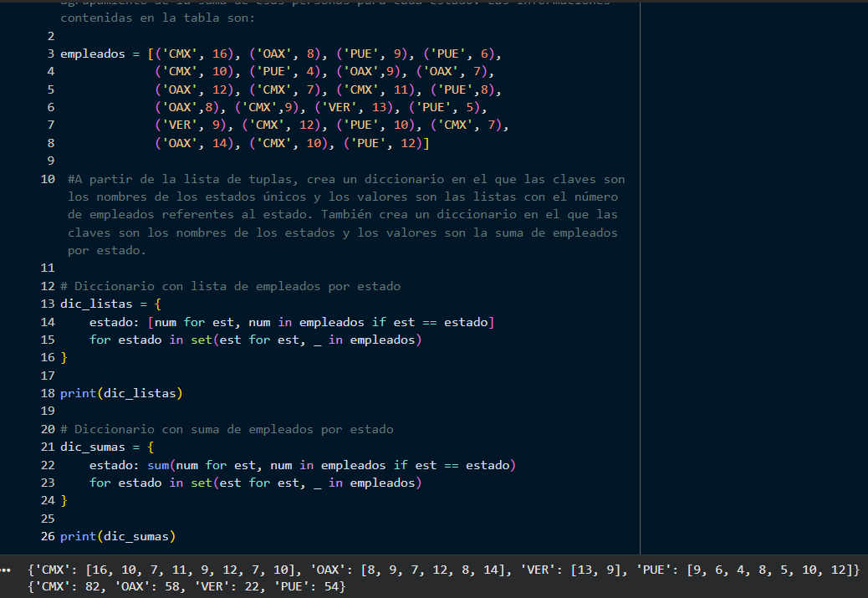
Task: Click the closing brace on line 16
Action: [x=64, y=358]
